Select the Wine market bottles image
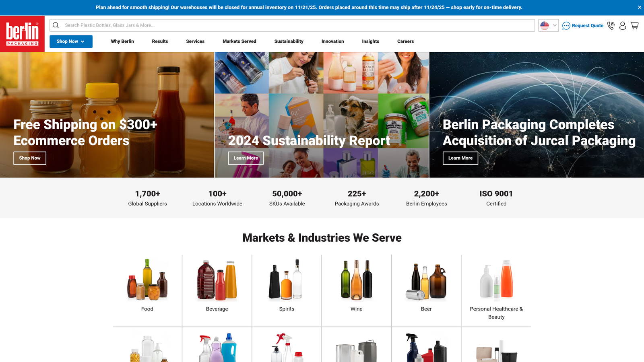The image size is (644, 362). point(356,280)
